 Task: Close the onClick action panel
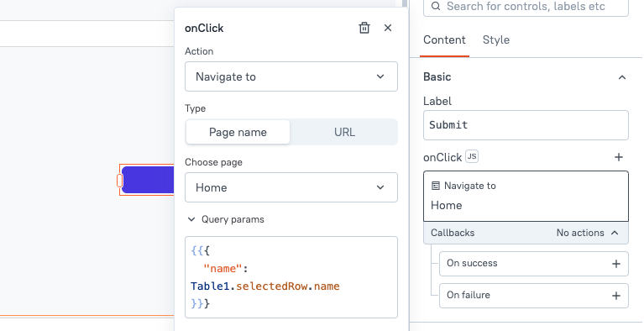(388, 28)
